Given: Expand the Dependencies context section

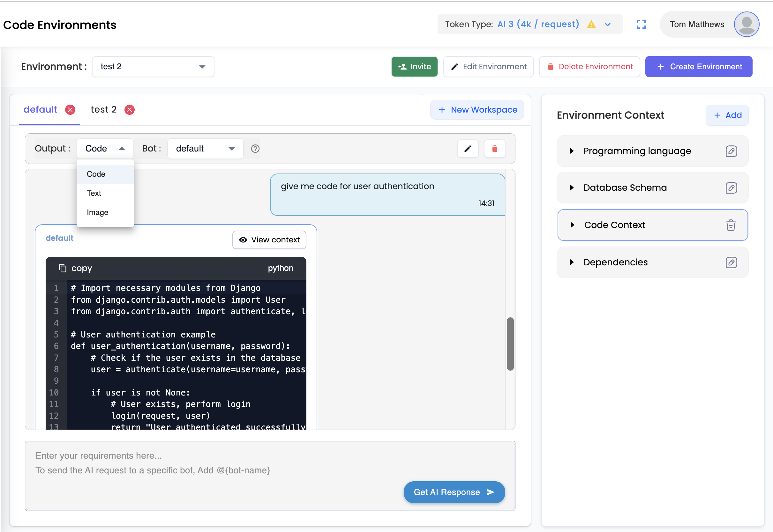Looking at the screenshot, I should [x=572, y=262].
